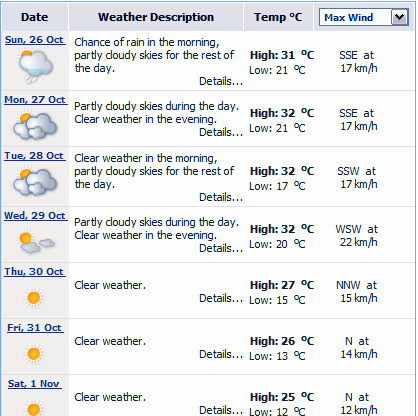Click the sun icon for Sat, 1 Nov
418x416 pixels.
pyautogui.click(x=34, y=407)
